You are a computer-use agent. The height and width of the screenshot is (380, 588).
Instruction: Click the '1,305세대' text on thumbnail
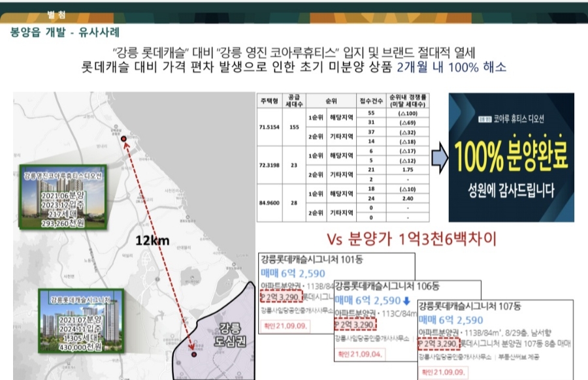tap(80, 338)
